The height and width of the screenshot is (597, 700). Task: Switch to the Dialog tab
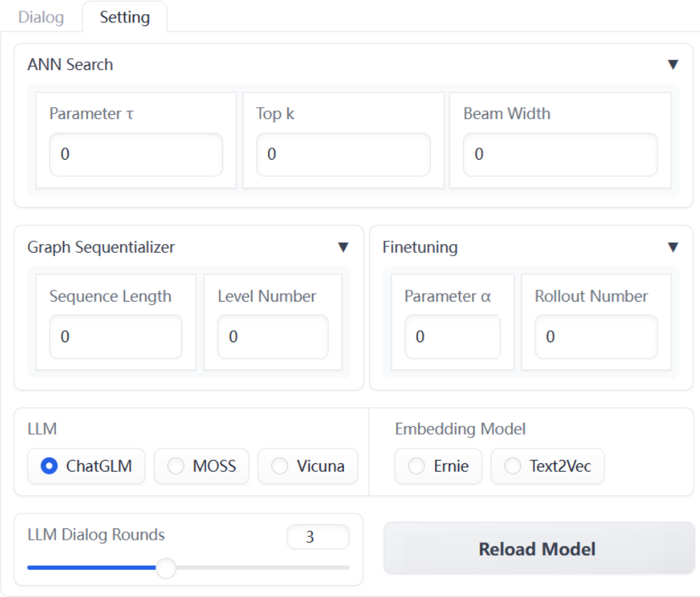41,17
